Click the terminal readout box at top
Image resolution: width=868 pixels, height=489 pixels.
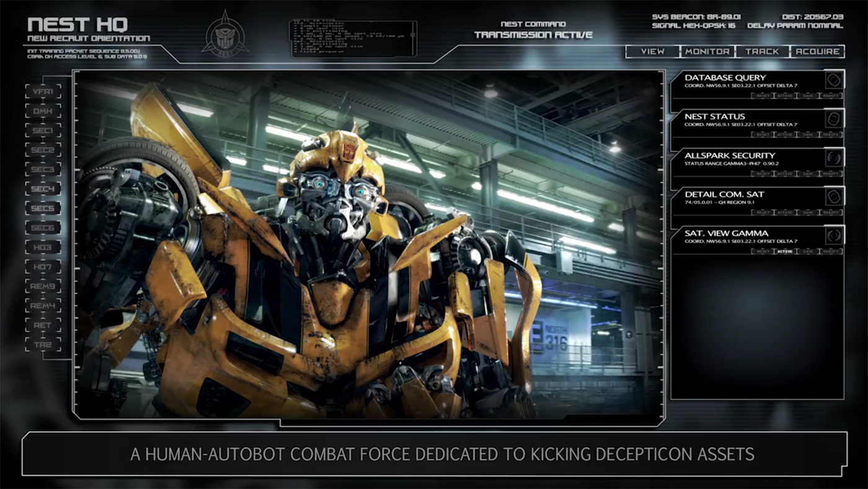pyautogui.click(x=353, y=38)
